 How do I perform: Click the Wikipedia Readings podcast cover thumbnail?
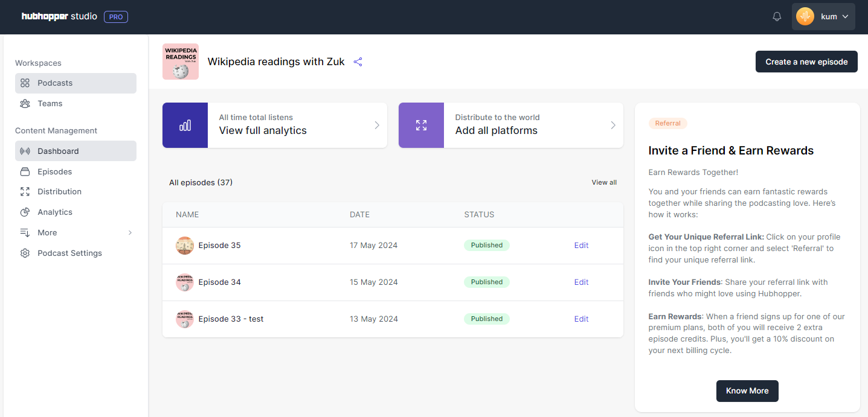pyautogui.click(x=180, y=62)
